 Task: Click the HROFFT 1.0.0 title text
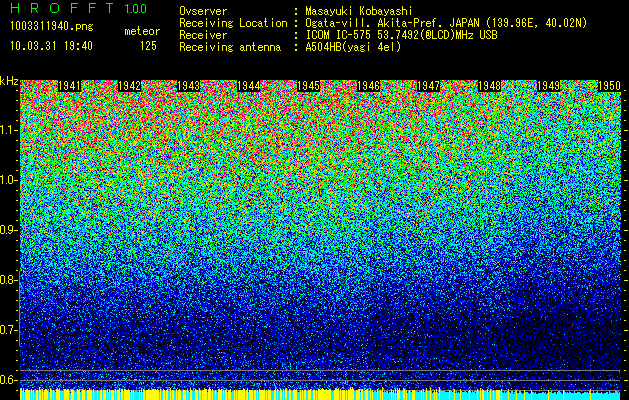[79, 8]
